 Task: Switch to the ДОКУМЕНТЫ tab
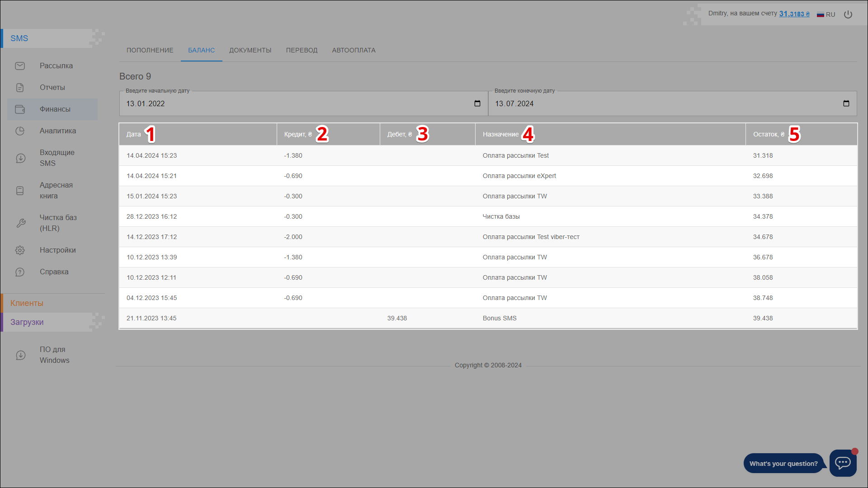250,50
